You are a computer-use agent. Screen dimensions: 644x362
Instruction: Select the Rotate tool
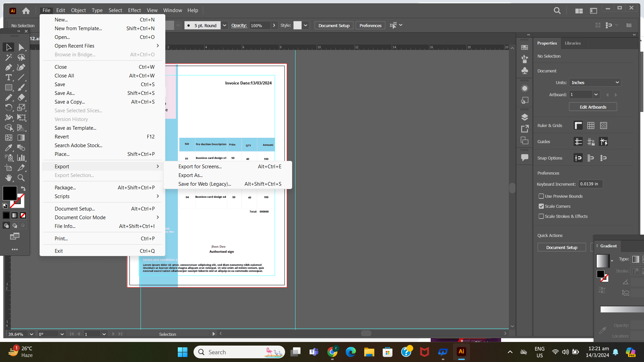point(9,108)
